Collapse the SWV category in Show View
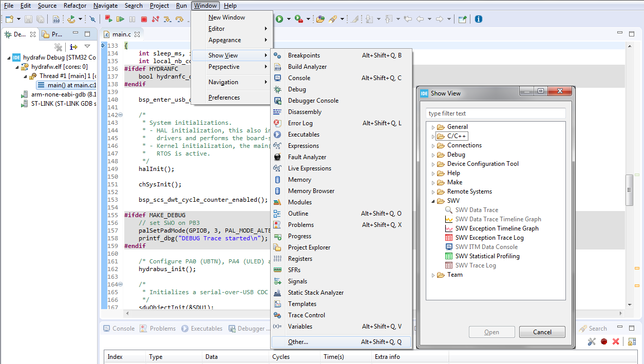The height and width of the screenshot is (364, 644). point(433,200)
